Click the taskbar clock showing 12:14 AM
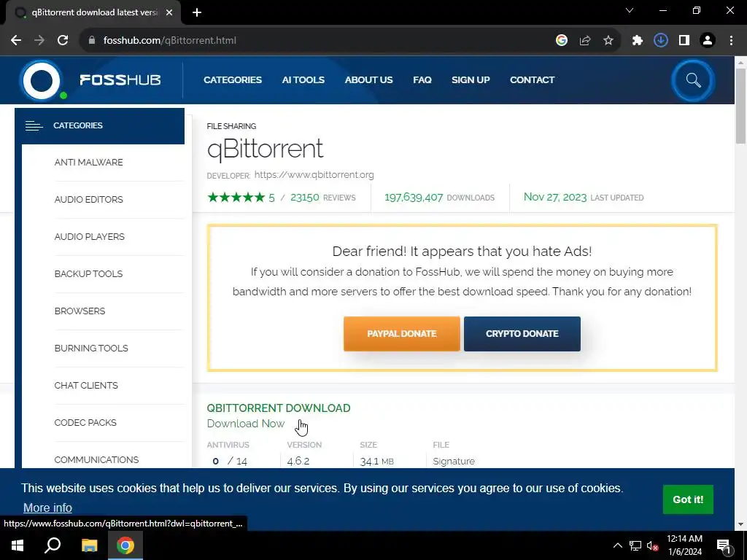The width and height of the screenshot is (747, 560). 684,545
